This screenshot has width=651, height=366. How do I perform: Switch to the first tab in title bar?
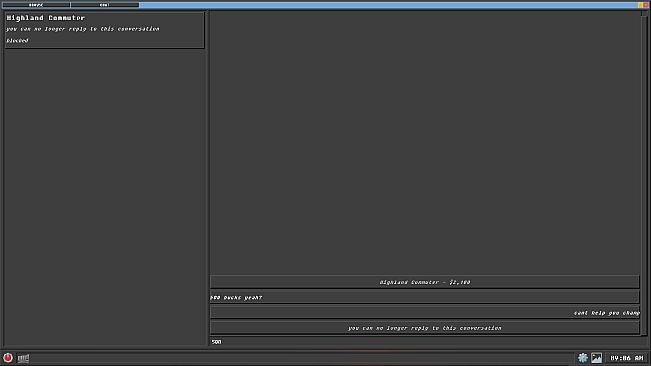pos(36,5)
